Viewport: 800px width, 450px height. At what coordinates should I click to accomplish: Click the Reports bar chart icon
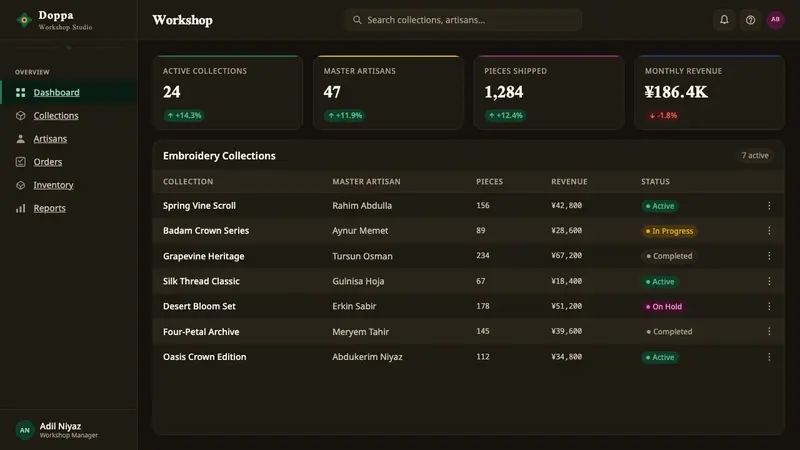click(20, 208)
